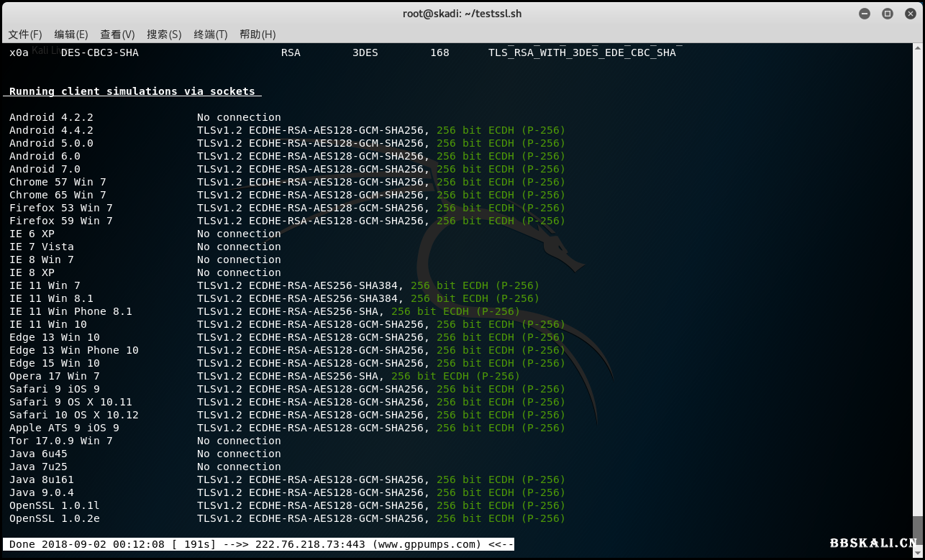The height and width of the screenshot is (560, 925).
Task: Open the 帮助(H) menu
Action: click(257, 34)
